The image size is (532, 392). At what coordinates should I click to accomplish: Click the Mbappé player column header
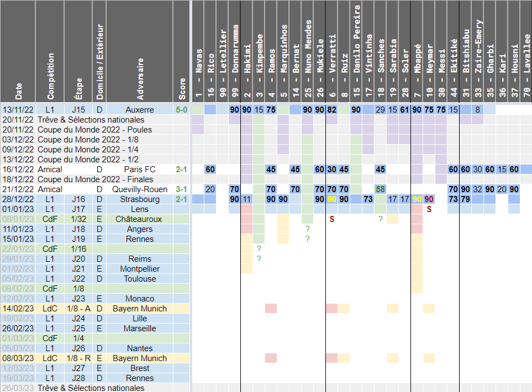tap(416, 51)
